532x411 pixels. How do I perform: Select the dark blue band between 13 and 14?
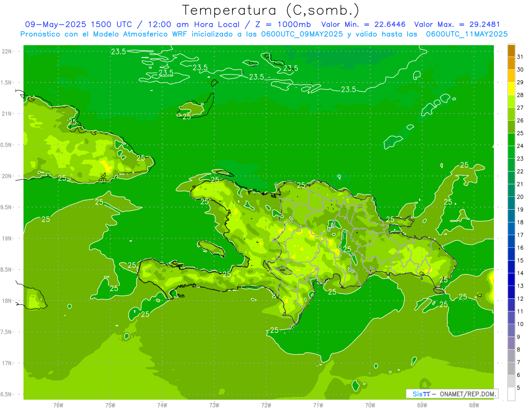click(x=511, y=279)
